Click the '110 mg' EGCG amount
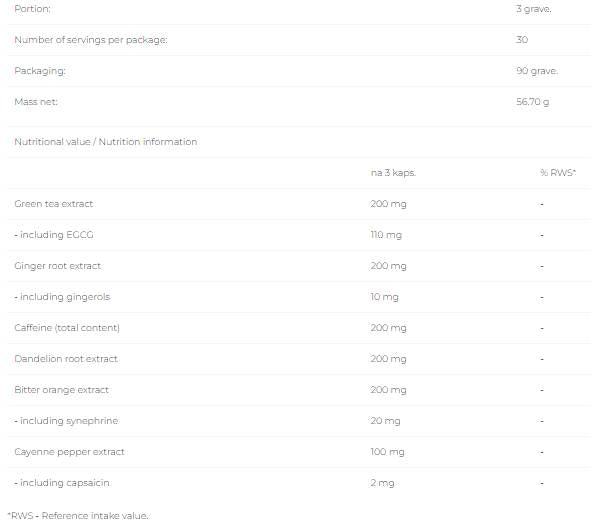Viewport: 591px width, 530px height. 386,235
